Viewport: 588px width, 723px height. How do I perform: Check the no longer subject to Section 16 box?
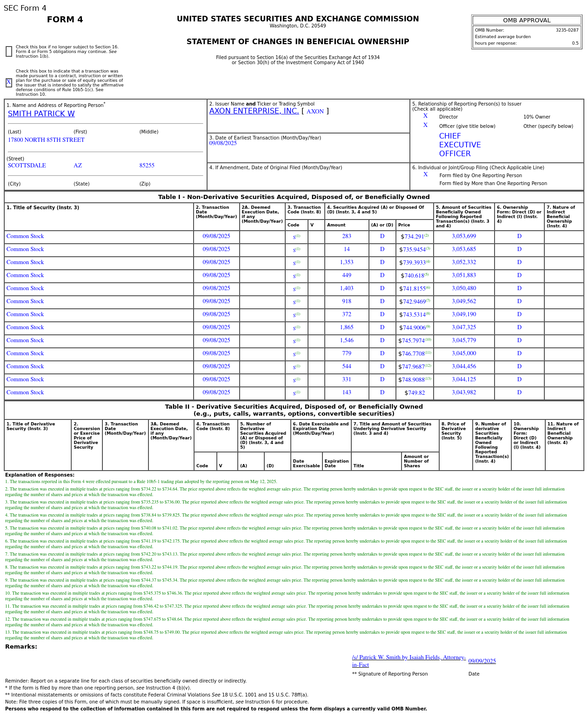[9, 52]
